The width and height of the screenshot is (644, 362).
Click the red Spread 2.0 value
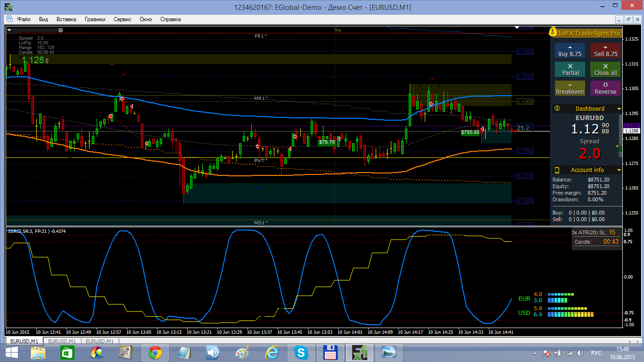(x=589, y=153)
